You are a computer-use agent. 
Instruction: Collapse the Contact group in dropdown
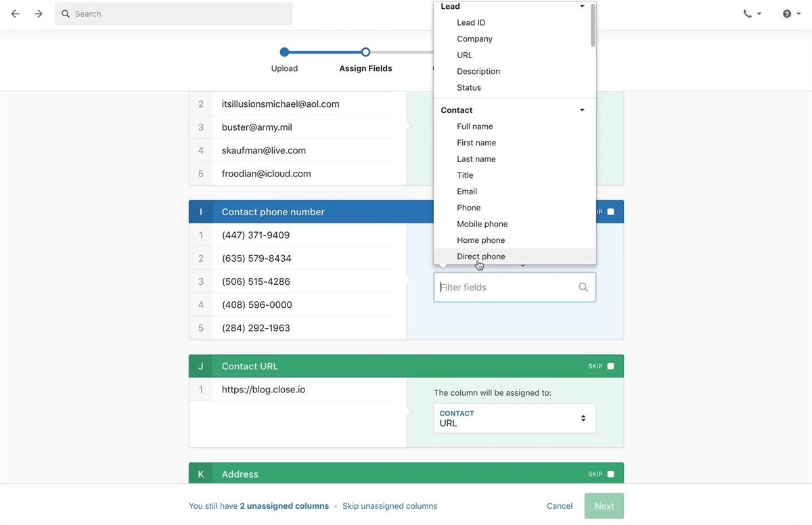582,110
